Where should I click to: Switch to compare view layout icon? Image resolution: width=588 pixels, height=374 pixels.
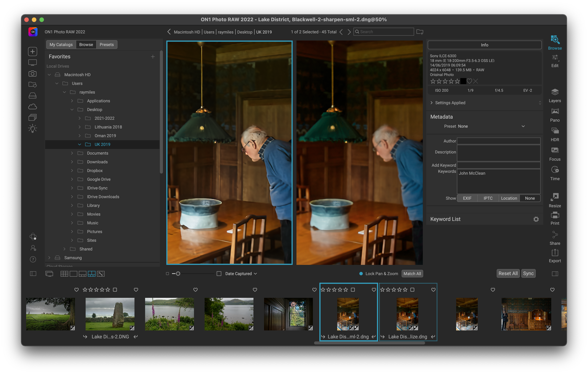pyautogui.click(x=91, y=274)
